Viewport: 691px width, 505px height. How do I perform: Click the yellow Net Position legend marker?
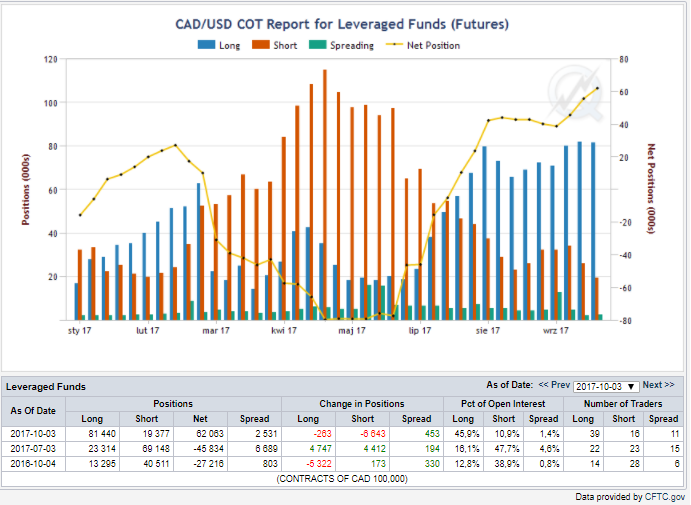click(x=394, y=45)
